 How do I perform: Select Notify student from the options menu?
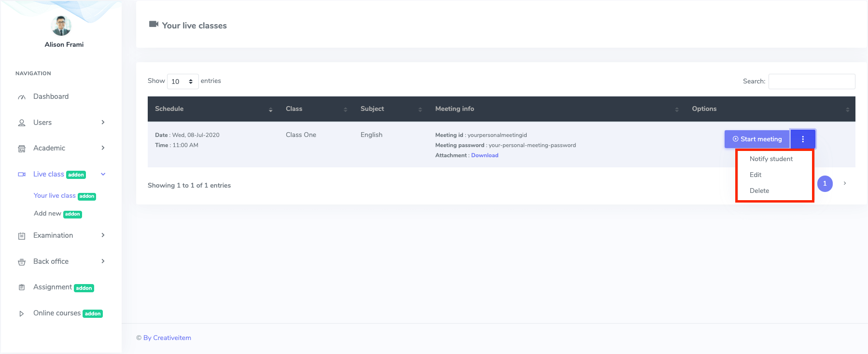[x=771, y=159]
